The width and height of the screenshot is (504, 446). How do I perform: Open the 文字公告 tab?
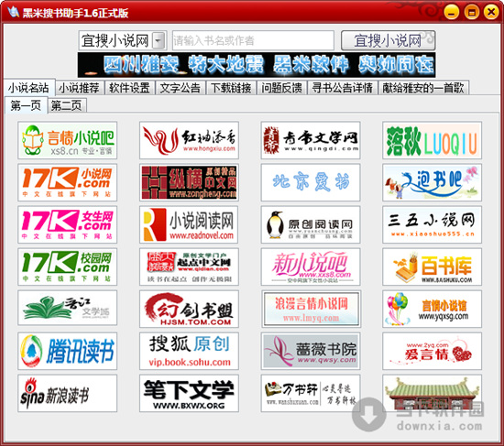[x=181, y=88]
